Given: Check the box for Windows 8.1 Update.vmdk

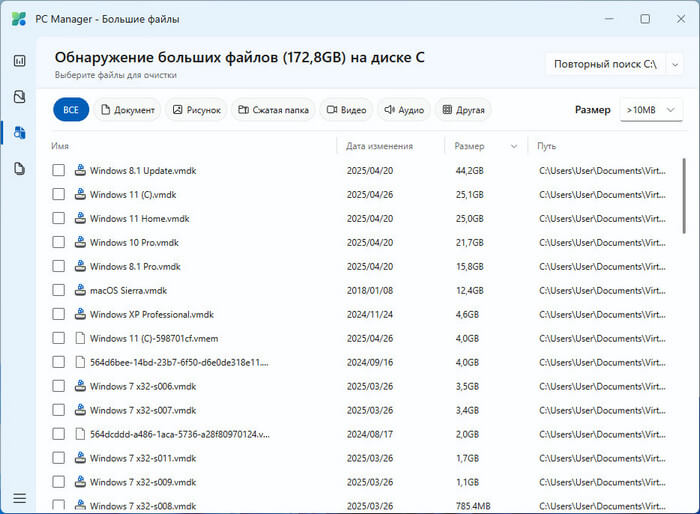Looking at the screenshot, I should point(59,170).
